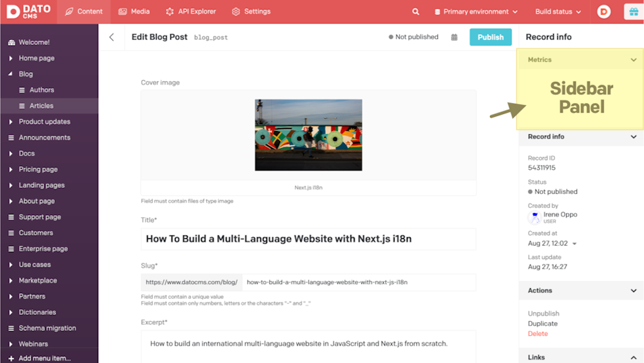
Task: Click the DatoCMS logo
Action: [x=28, y=12]
